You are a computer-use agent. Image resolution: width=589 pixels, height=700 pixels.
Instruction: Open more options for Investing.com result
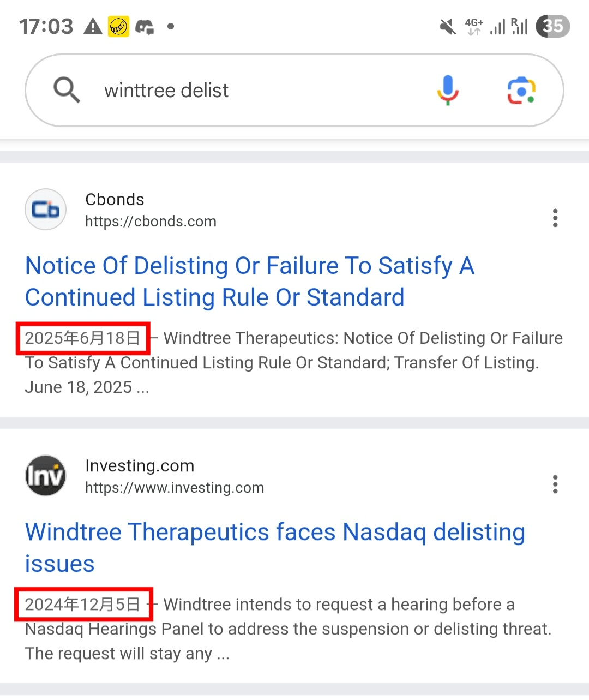click(555, 484)
